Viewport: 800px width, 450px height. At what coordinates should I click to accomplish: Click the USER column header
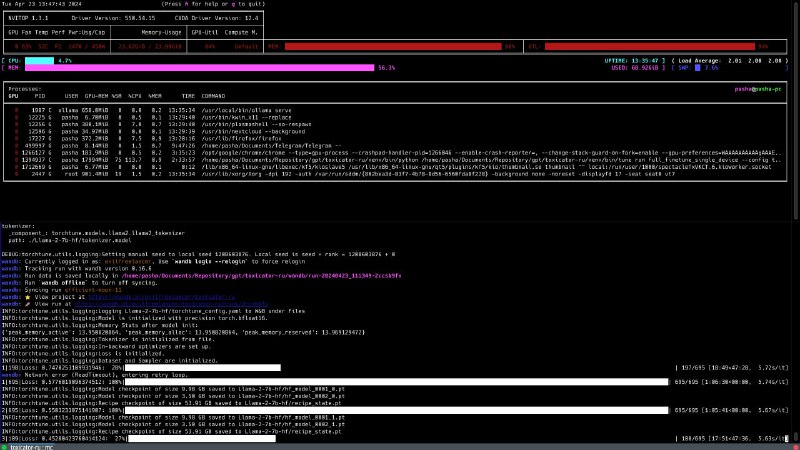[71, 96]
